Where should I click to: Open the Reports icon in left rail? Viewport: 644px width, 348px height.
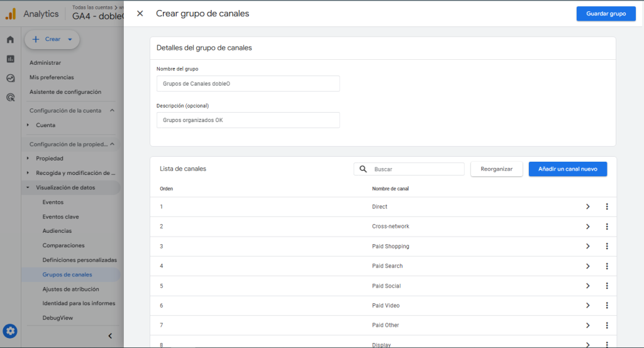pyautogui.click(x=10, y=59)
